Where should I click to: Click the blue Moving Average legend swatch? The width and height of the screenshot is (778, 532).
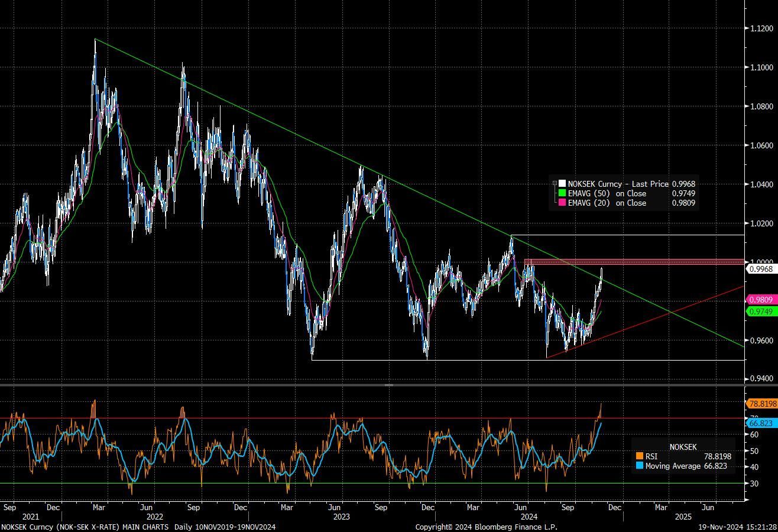pos(640,466)
